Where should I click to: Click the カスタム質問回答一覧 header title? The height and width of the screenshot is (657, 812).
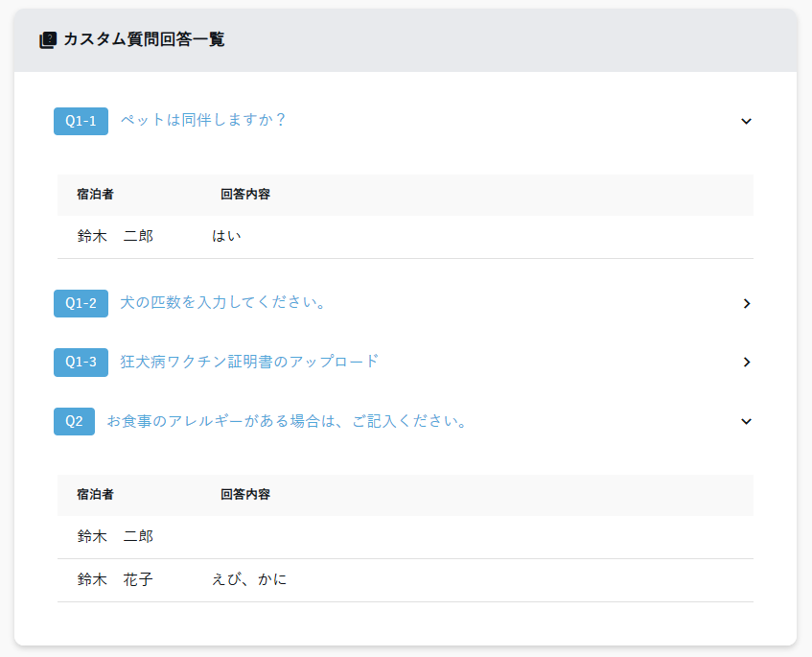[x=144, y=40]
